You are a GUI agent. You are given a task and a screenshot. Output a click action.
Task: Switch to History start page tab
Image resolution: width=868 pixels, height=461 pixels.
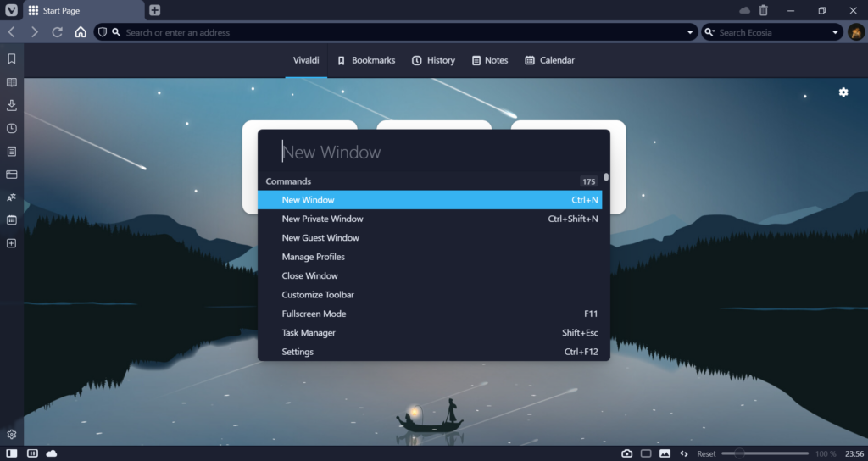tap(433, 60)
